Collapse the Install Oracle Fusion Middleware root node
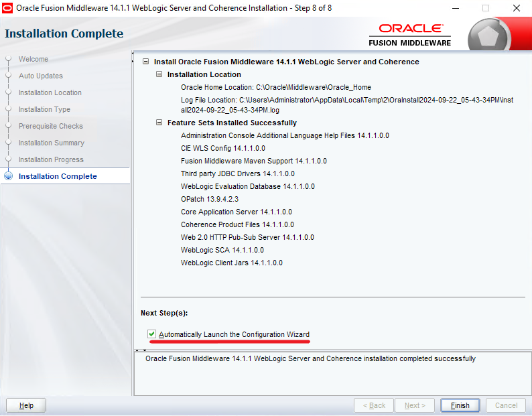The width and height of the screenshot is (532, 416). pyautogui.click(x=146, y=62)
